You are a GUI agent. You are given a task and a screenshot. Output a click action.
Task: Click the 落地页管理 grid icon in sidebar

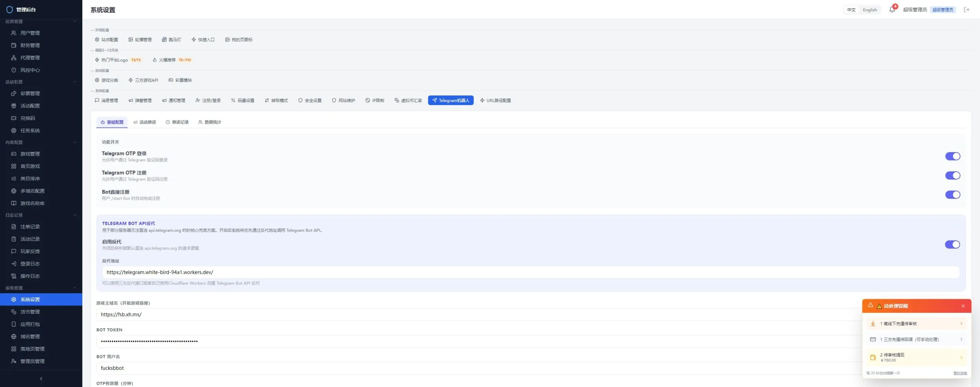point(14,349)
